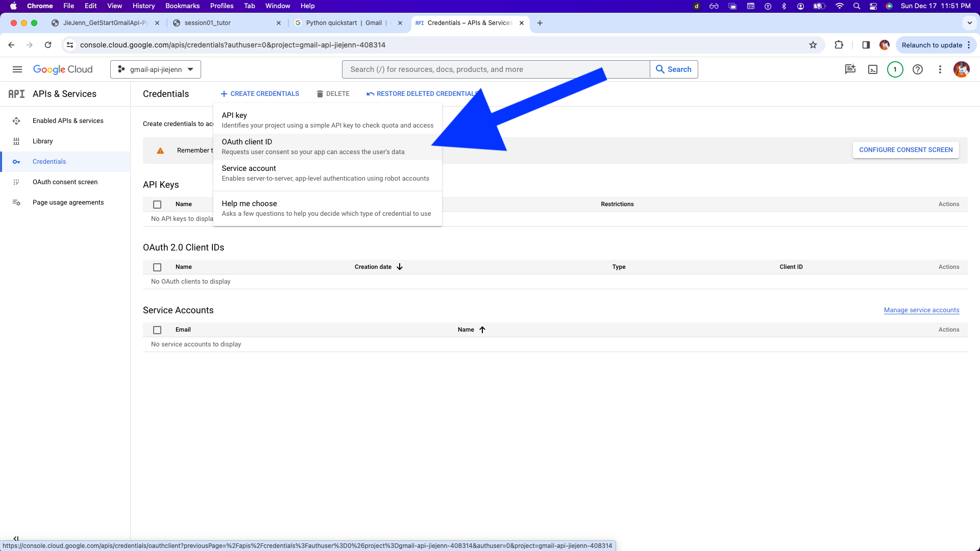Sort OAuth clients by Creation date
The image size is (980, 551).
[x=379, y=267]
